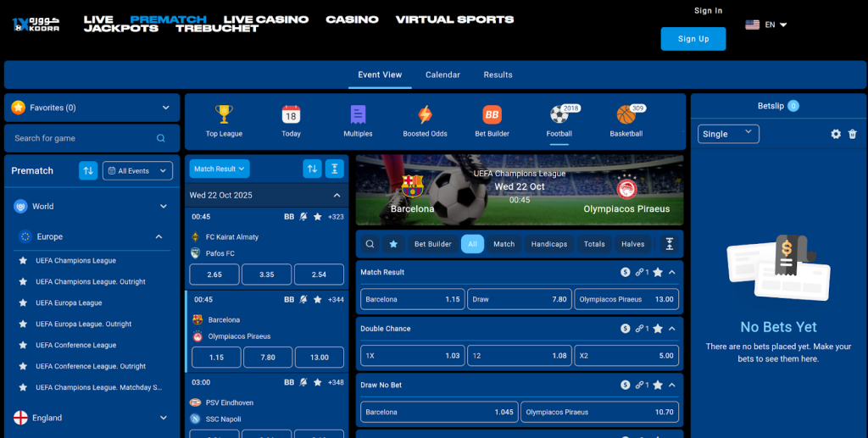Click the market search magnifier icon
Viewport: 868px width, 438px height.
coord(370,244)
